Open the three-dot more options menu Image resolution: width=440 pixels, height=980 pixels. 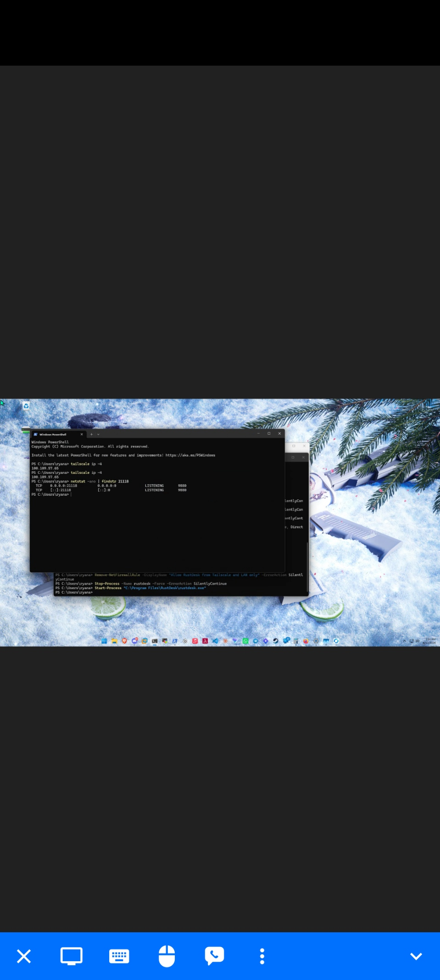[262, 956]
